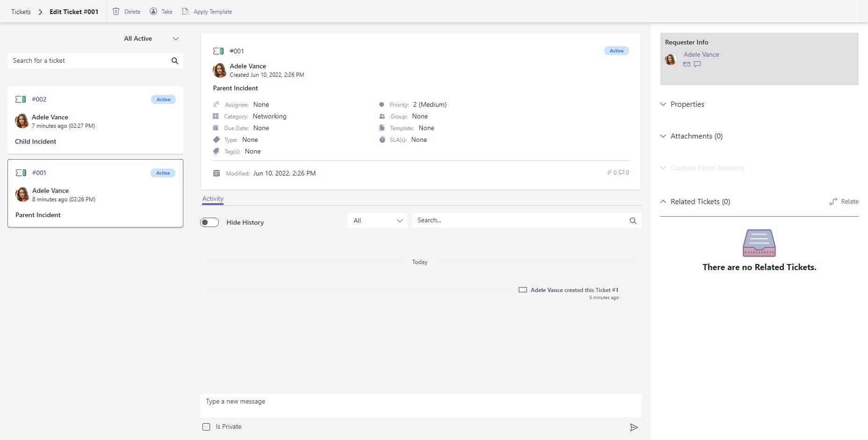Collapse the Related Tickets section
This screenshot has width=868, height=440.
point(663,202)
